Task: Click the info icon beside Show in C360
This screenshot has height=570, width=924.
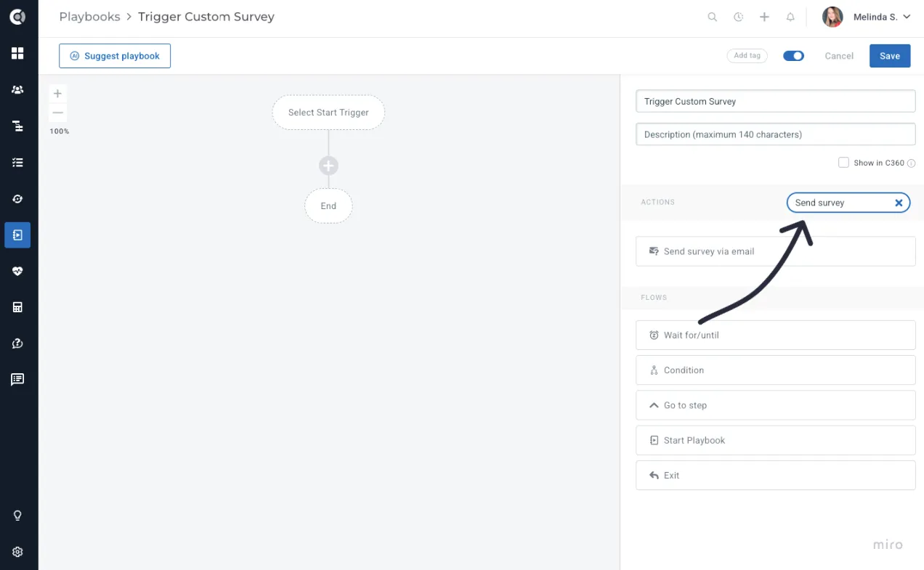Action: [911, 163]
